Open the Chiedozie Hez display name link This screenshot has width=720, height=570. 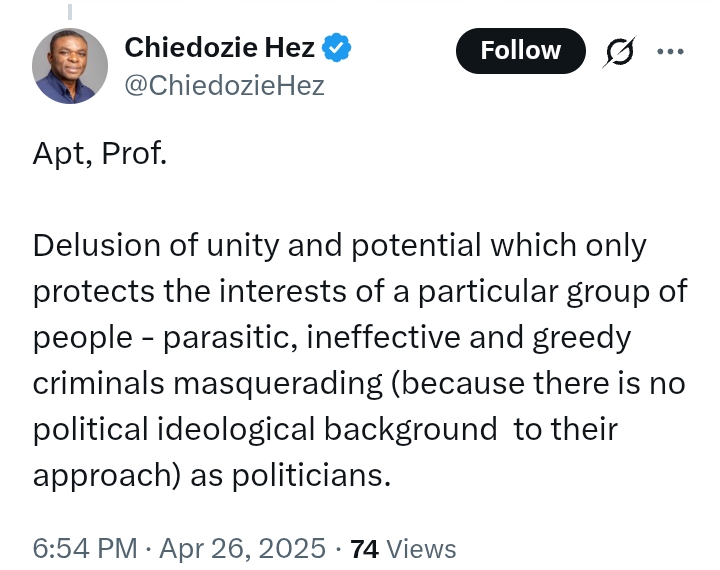tap(219, 47)
